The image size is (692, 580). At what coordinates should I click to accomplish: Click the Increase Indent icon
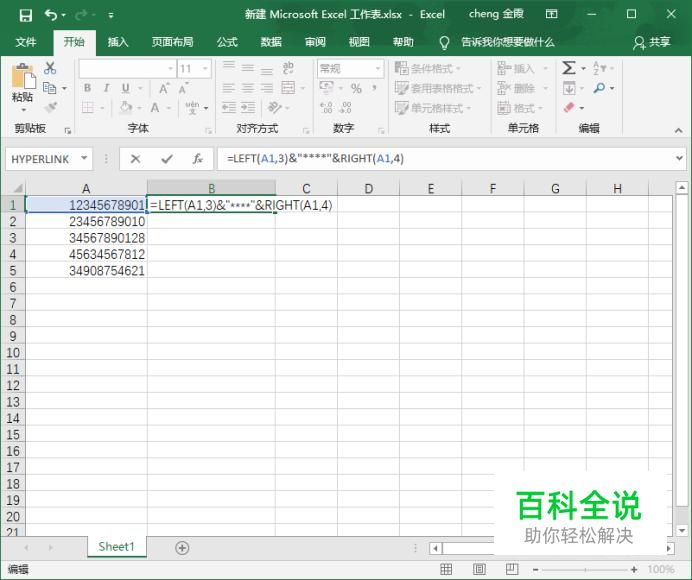point(248,107)
